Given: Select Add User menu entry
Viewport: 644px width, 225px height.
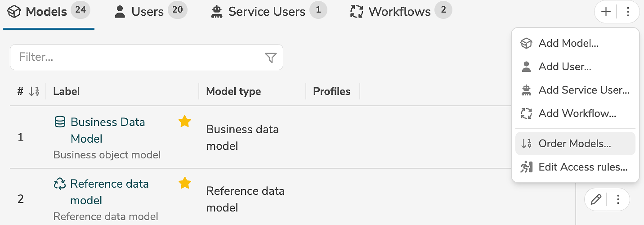Looking at the screenshot, I should click(x=565, y=67).
